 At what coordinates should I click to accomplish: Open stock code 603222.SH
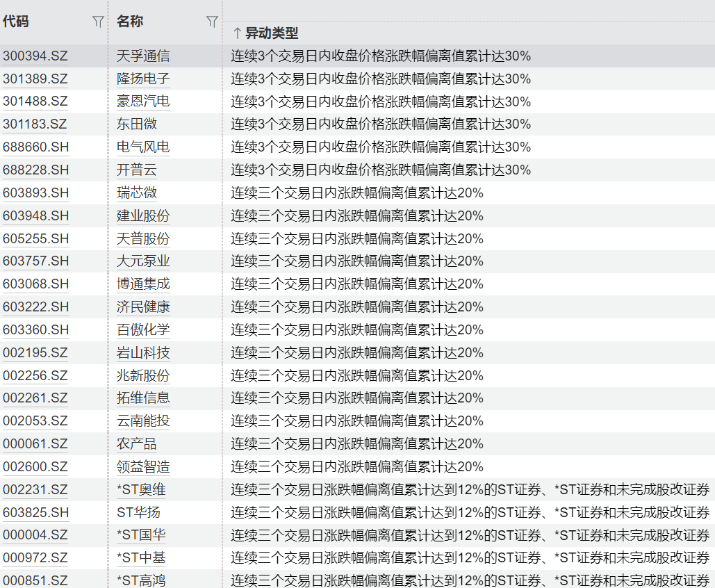[x=36, y=307]
